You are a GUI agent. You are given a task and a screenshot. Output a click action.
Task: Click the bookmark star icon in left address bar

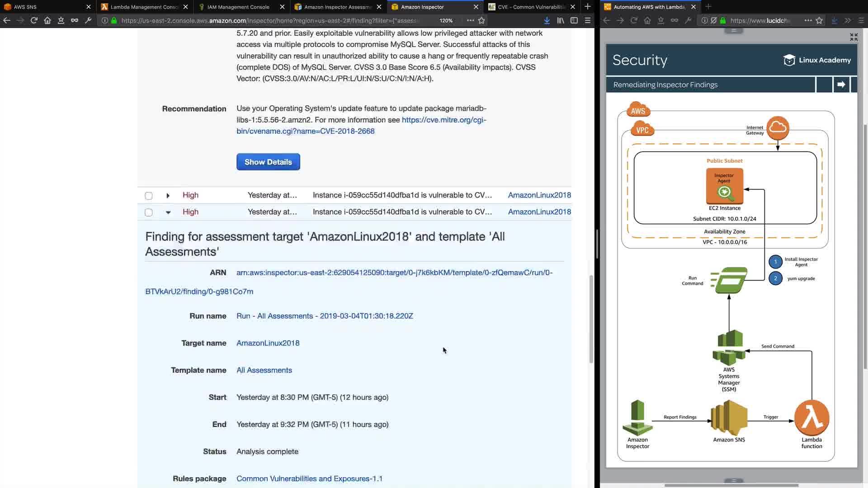click(481, 20)
